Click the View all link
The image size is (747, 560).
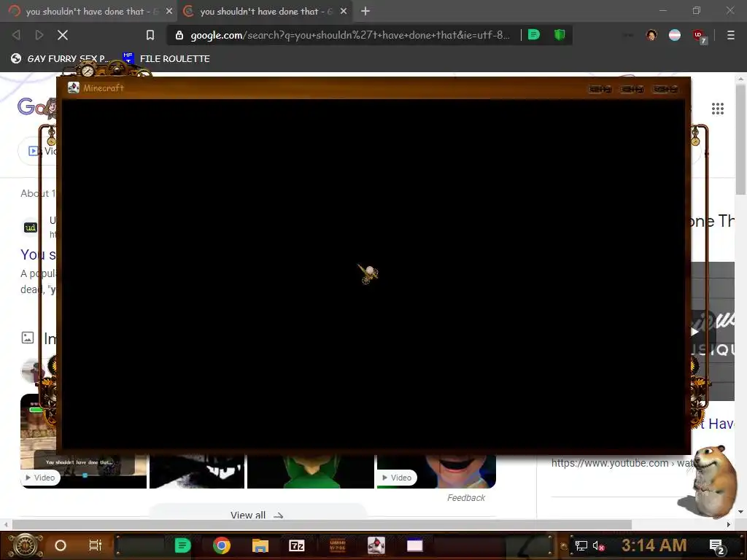pos(257,515)
